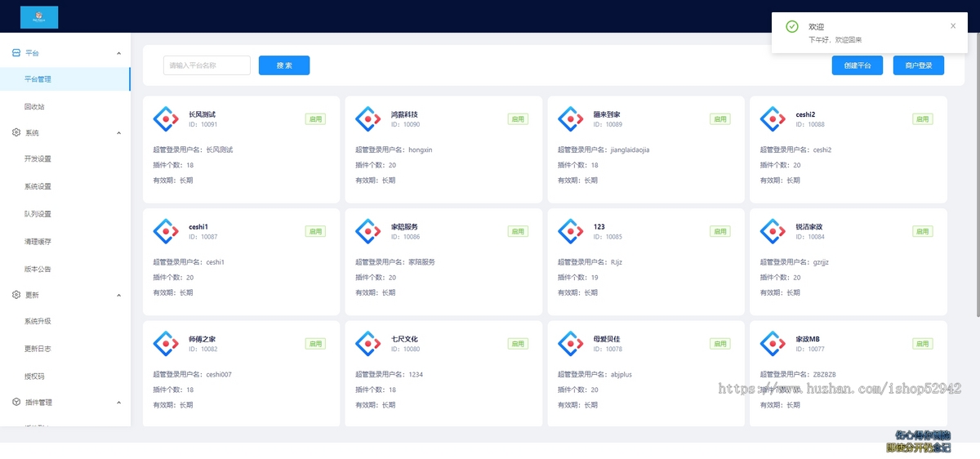Click the username text abjplus
Screen dimensions: 980x459
[x=621, y=375]
